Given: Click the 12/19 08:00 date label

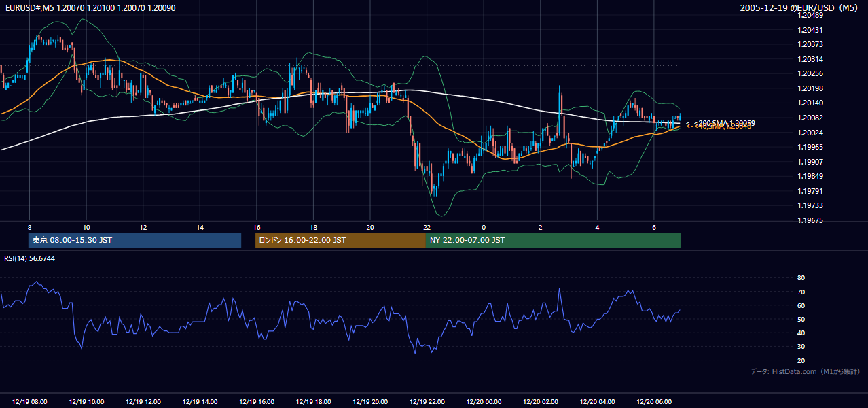Looking at the screenshot, I should point(29,402).
